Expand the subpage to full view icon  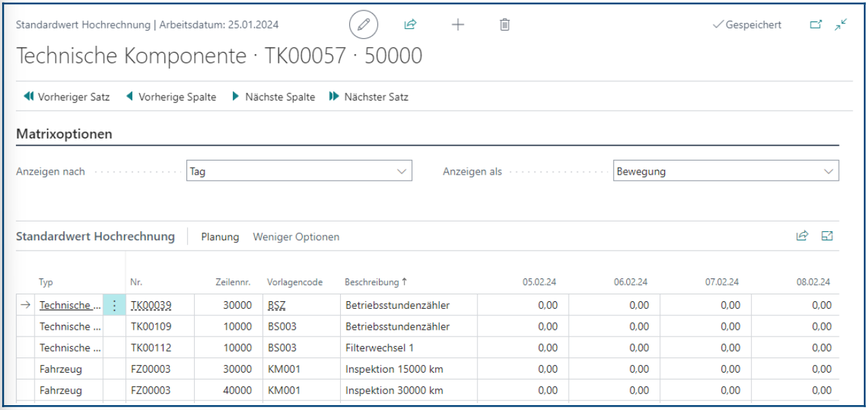point(827,236)
